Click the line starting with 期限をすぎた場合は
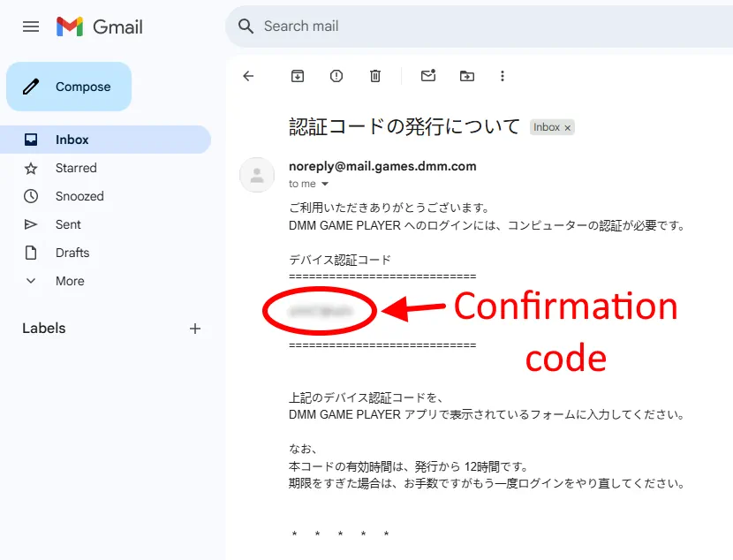This screenshot has height=560, width=733. point(487,483)
